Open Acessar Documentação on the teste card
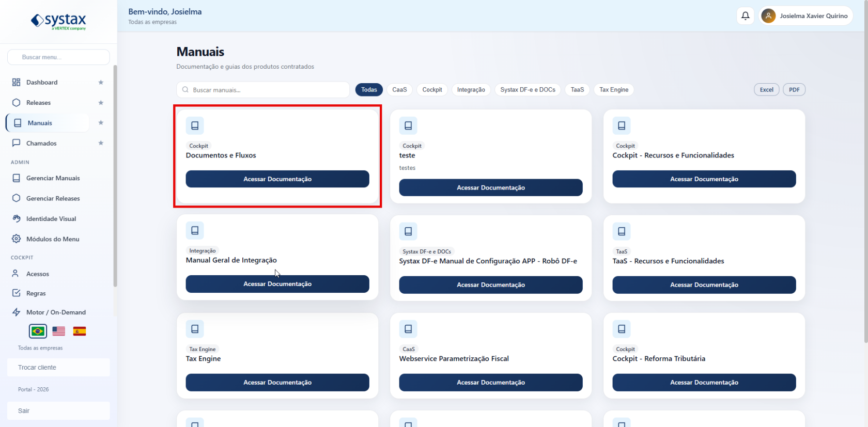Image resolution: width=868 pixels, height=427 pixels. click(491, 188)
